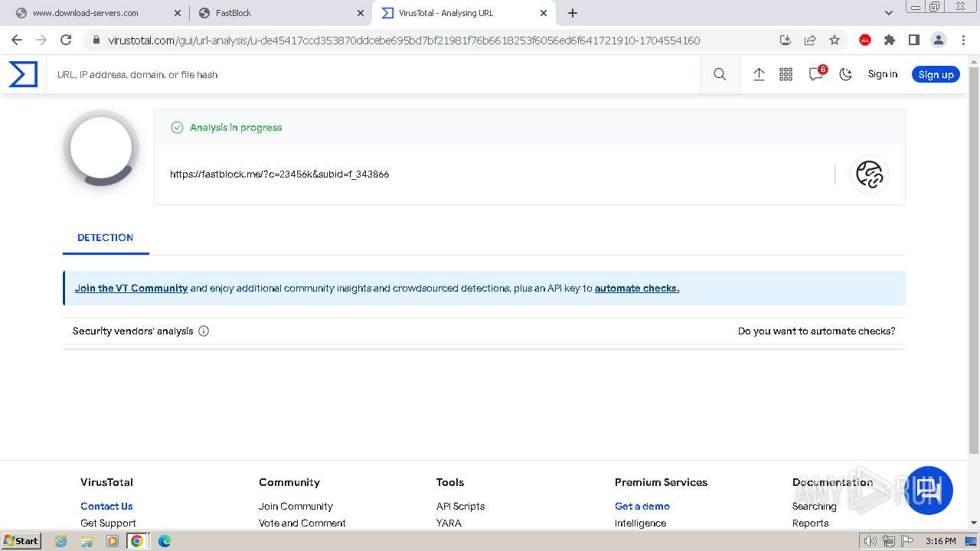980x551 pixels.
Task: Expand the tab search chevron
Action: pyautogui.click(x=889, y=13)
